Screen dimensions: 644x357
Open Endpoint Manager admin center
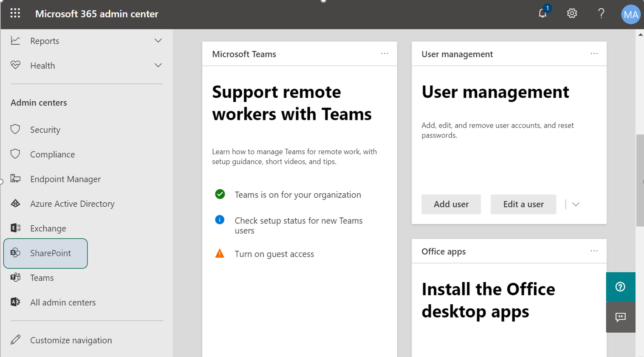pyautogui.click(x=65, y=179)
